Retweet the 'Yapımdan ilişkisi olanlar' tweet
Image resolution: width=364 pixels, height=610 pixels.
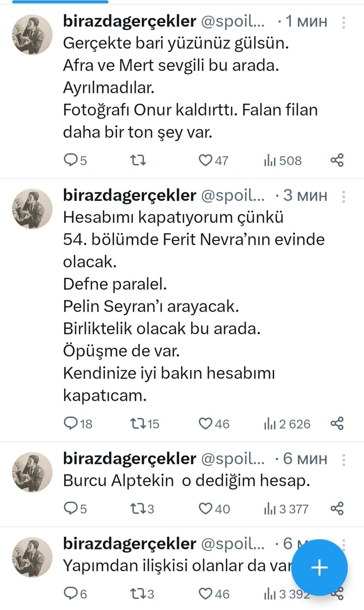click(138, 593)
